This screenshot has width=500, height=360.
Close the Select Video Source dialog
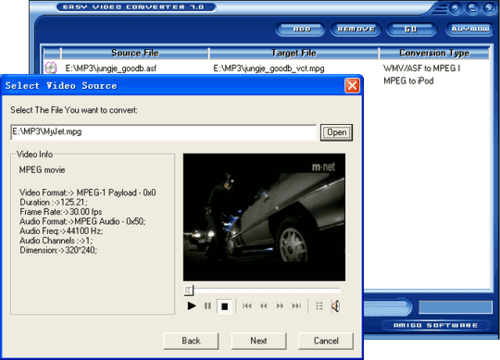point(352,86)
